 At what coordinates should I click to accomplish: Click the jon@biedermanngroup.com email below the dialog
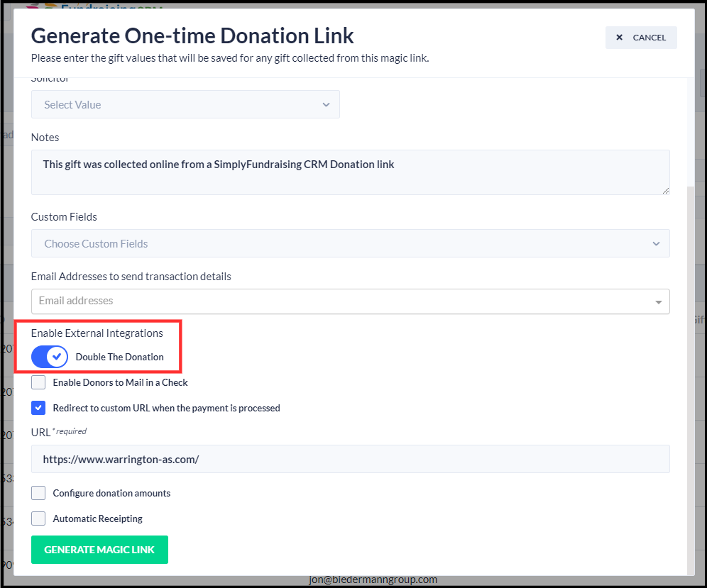coord(373,579)
